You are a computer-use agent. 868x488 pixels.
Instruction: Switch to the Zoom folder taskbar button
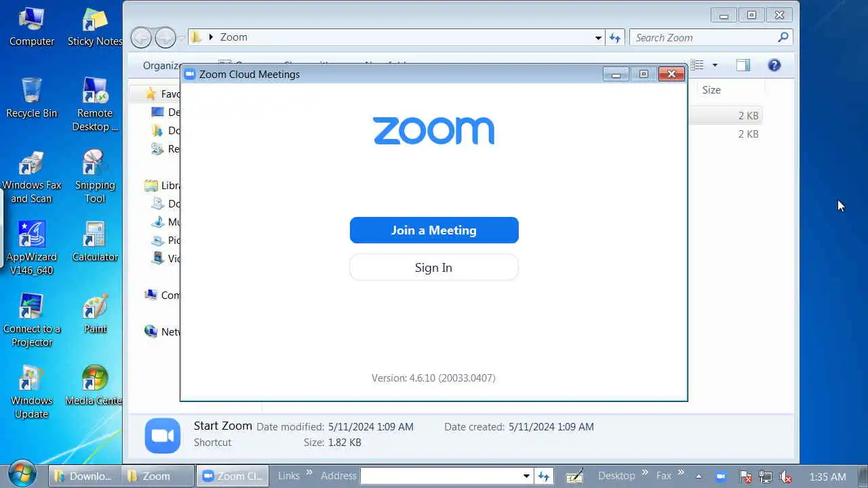157,476
